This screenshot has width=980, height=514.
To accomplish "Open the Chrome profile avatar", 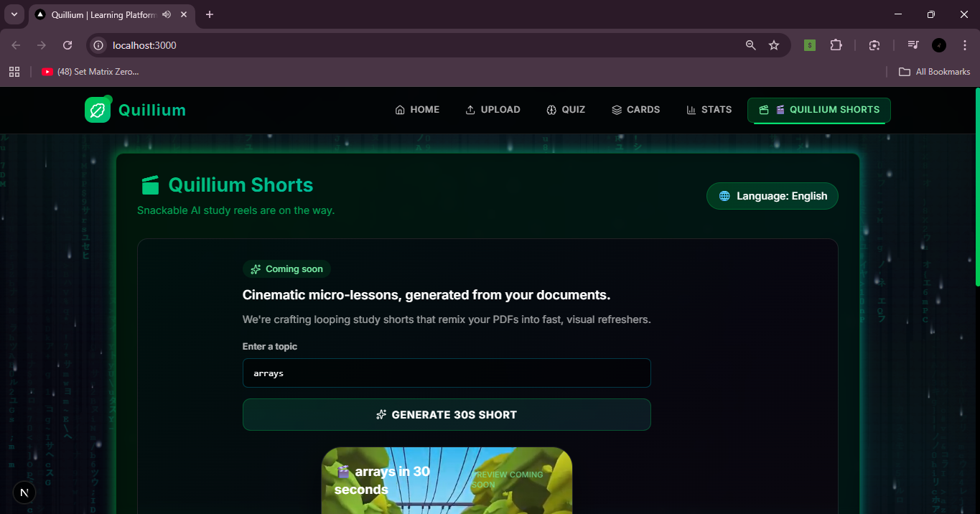I will (939, 45).
